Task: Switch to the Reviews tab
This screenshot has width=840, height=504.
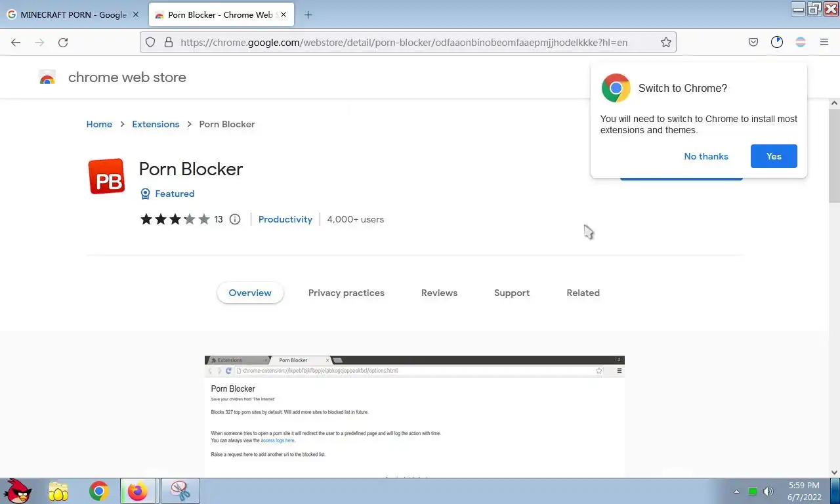Action: pyautogui.click(x=439, y=293)
